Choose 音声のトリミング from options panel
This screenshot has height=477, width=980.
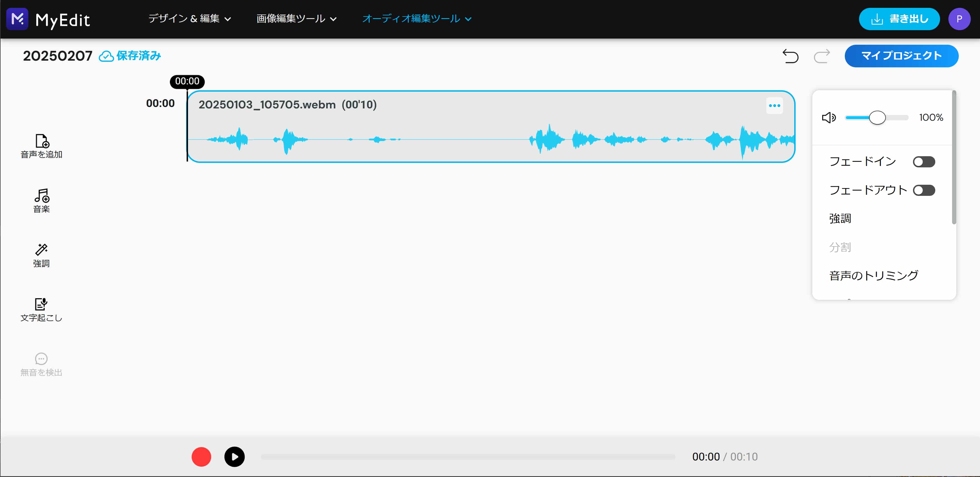[874, 276]
